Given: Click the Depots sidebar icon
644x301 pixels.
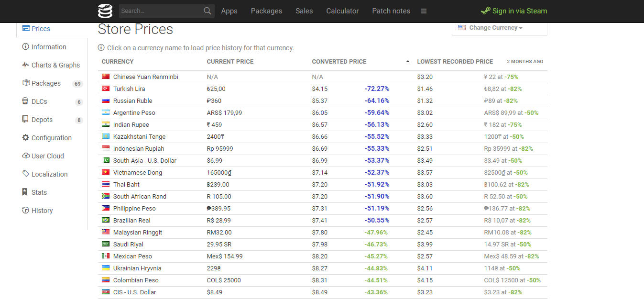Looking at the screenshot, I should [x=25, y=119].
